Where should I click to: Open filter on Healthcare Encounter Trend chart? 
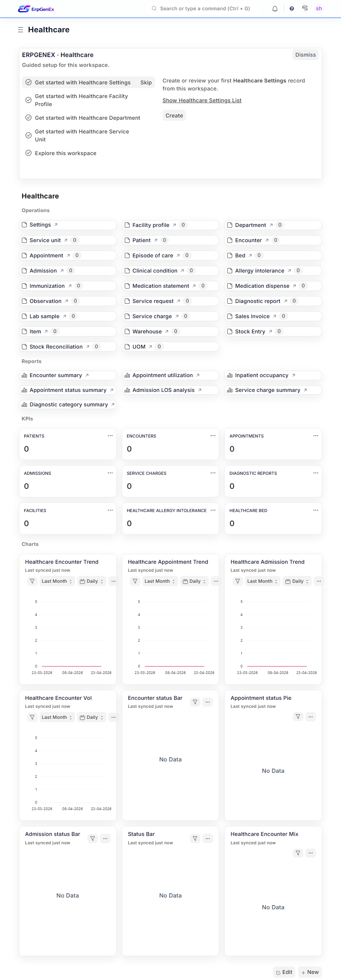click(32, 581)
